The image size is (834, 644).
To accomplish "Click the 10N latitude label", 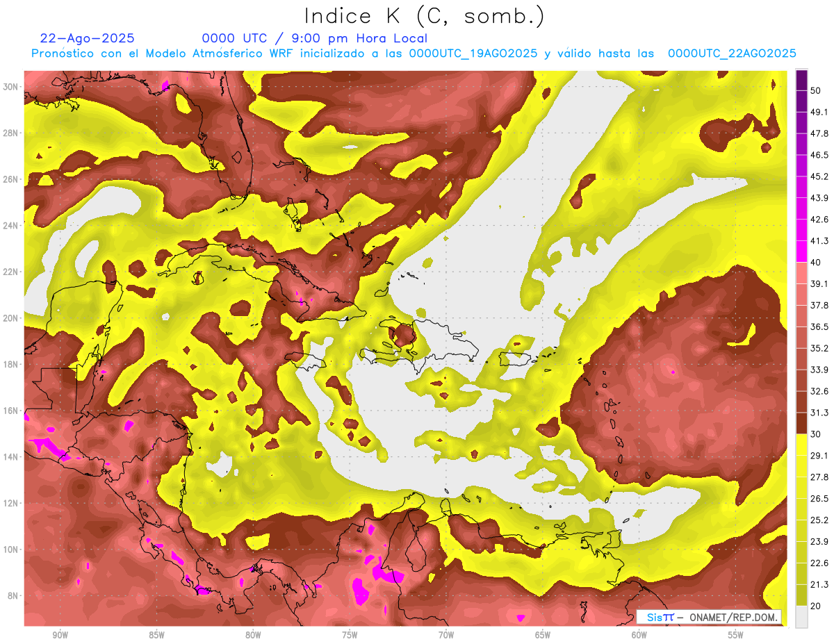I will coord(12,550).
